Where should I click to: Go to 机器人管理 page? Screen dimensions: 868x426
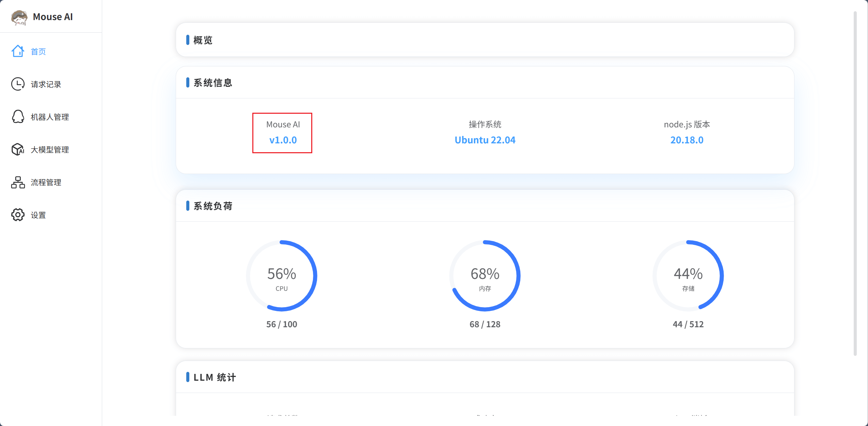pos(50,117)
